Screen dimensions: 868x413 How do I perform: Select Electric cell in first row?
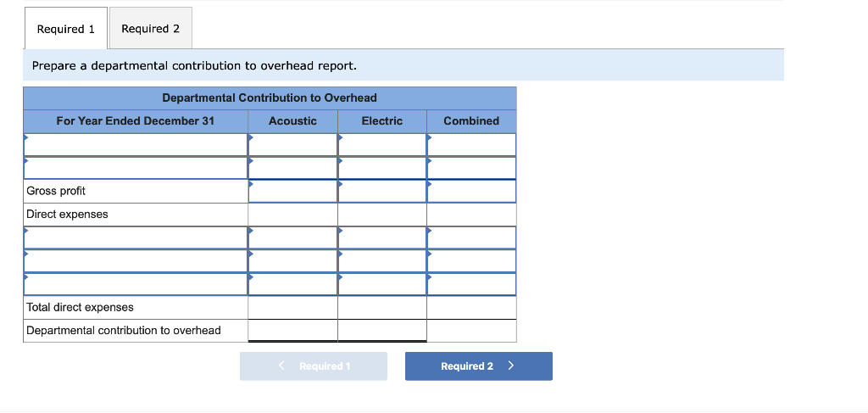tap(382, 144)
